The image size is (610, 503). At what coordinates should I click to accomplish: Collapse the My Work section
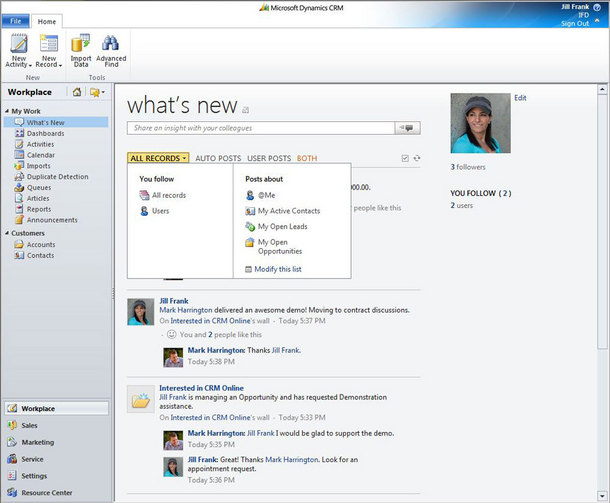coord(7,111)
